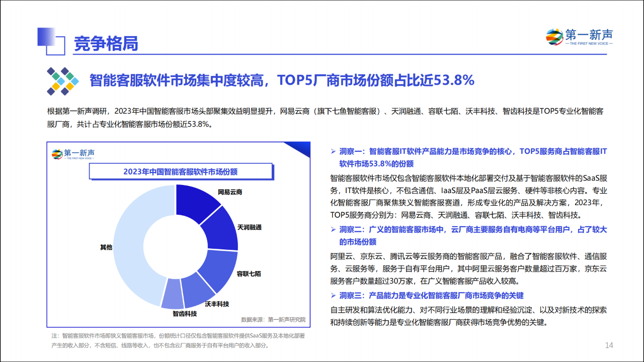Select the 沃丰科技 chart label
Image resolution: width=644 pixels, height=362 pixels.
coord(217,304)
